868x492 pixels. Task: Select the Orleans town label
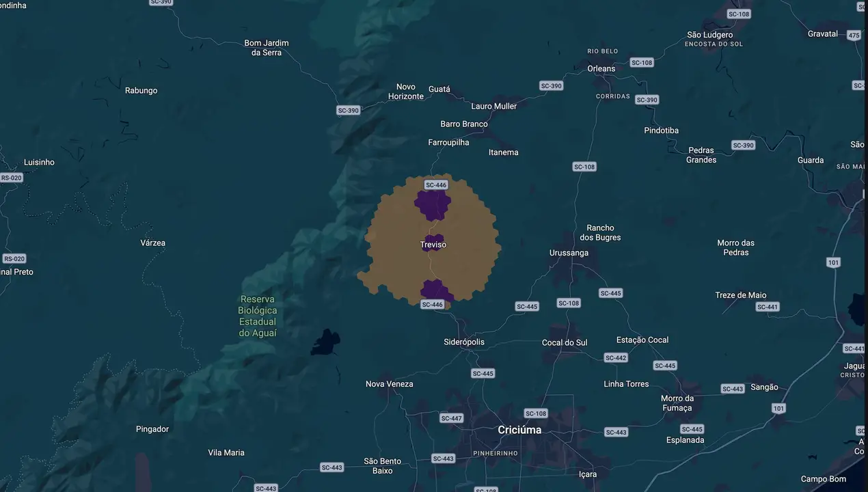pyautogui.click(x=601, y=68)
